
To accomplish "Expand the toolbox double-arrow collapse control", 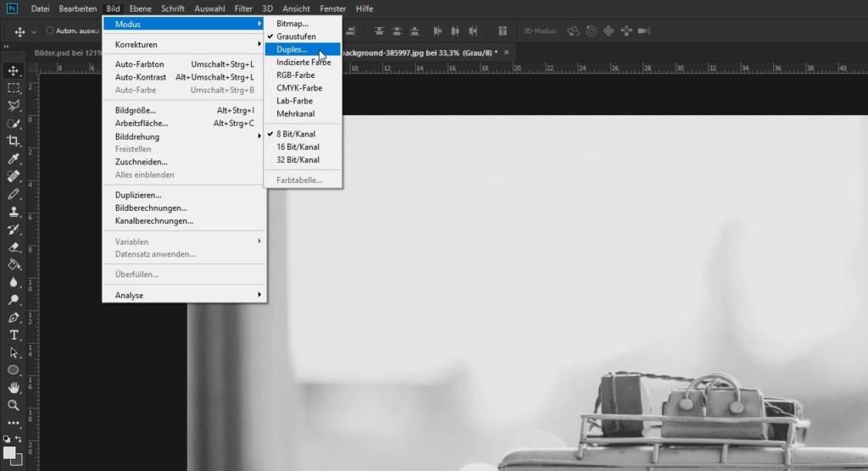I will (x=6, y=47).
